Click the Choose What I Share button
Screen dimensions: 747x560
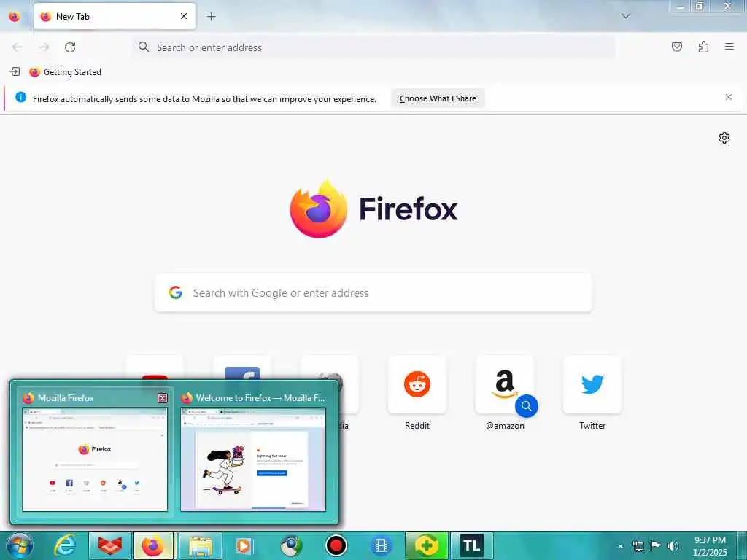point(438,98)
